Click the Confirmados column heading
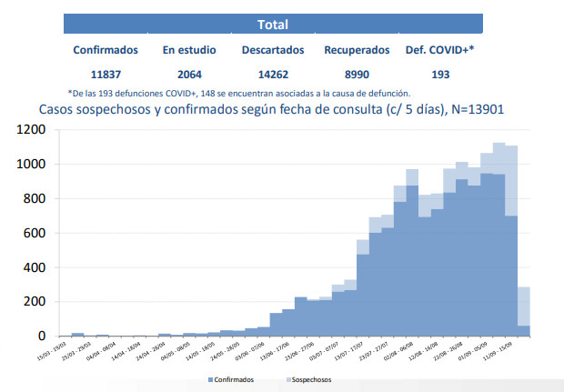The image size is (564, 392). tap(105, 51)
